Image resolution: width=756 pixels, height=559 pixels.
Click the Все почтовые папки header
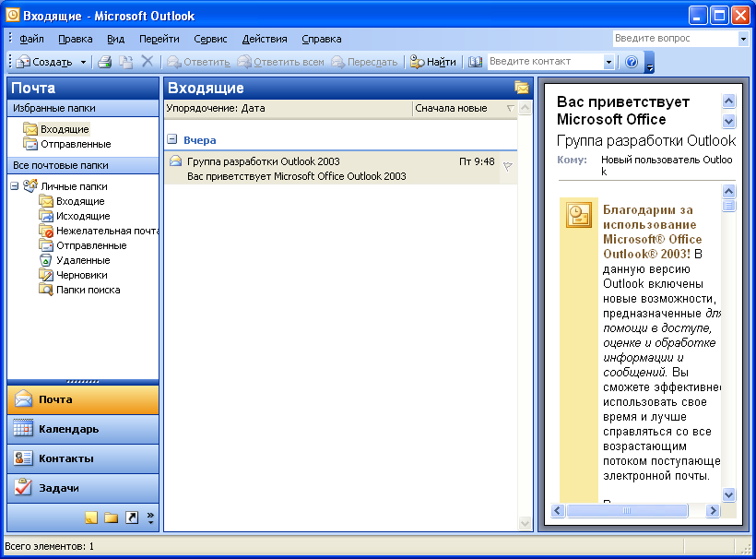pos(83,165)
